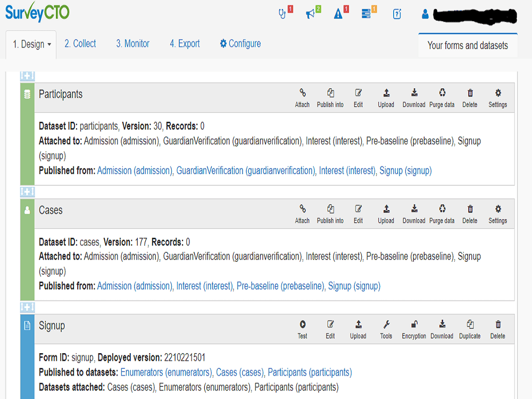Open the alerts notification icon
This screenshot has width=532, height=399.
tap(338, 13)
